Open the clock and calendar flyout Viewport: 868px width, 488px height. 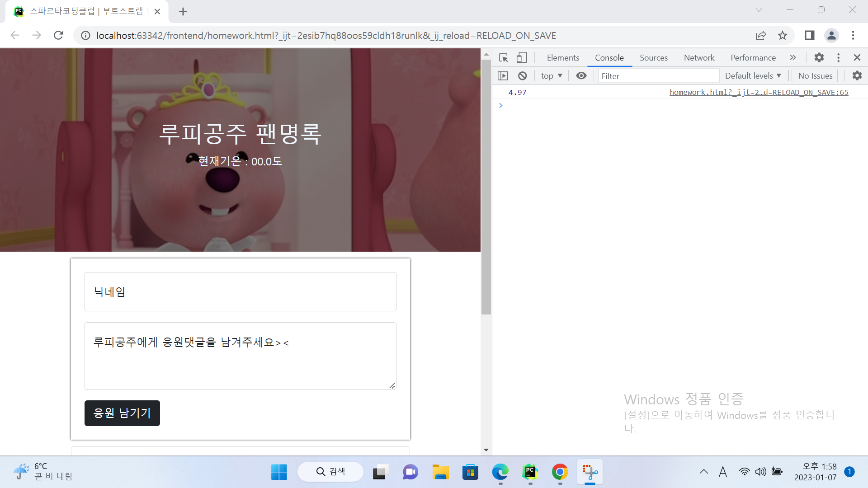[816, 472]
